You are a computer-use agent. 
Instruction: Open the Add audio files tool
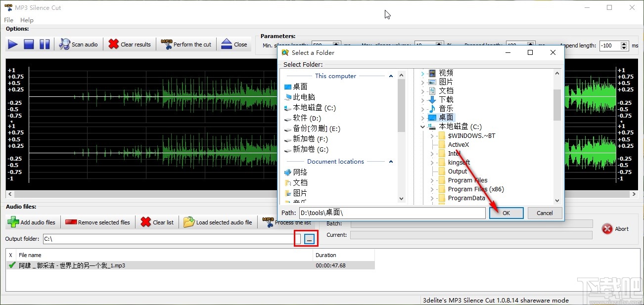point(32,222)
